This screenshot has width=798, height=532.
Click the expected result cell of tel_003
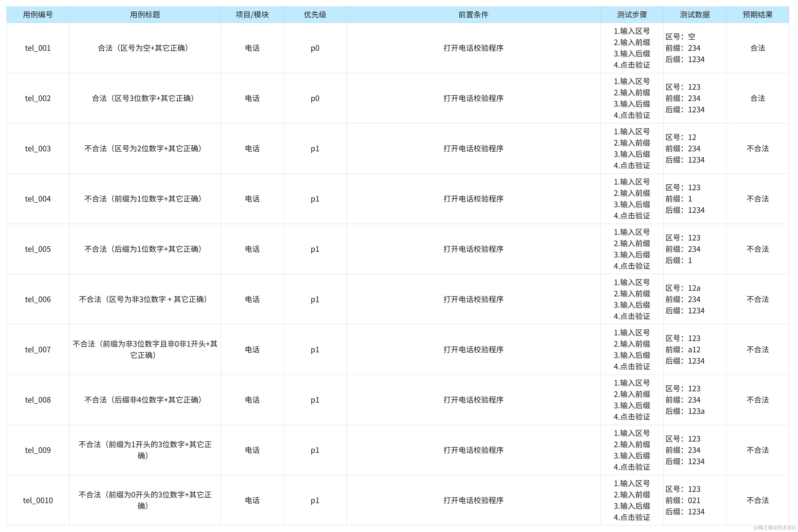point(757,148)
